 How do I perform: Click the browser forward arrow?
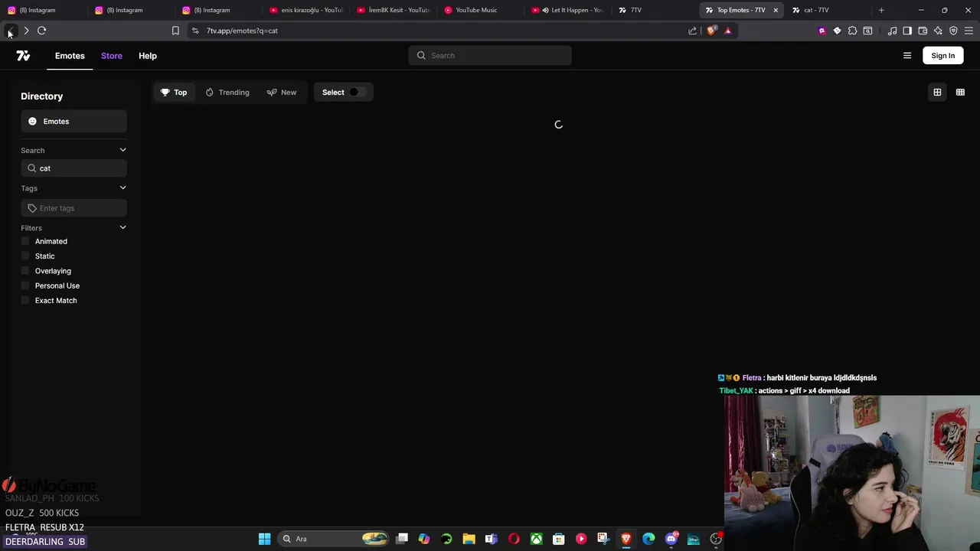click(x=26, y=31)
